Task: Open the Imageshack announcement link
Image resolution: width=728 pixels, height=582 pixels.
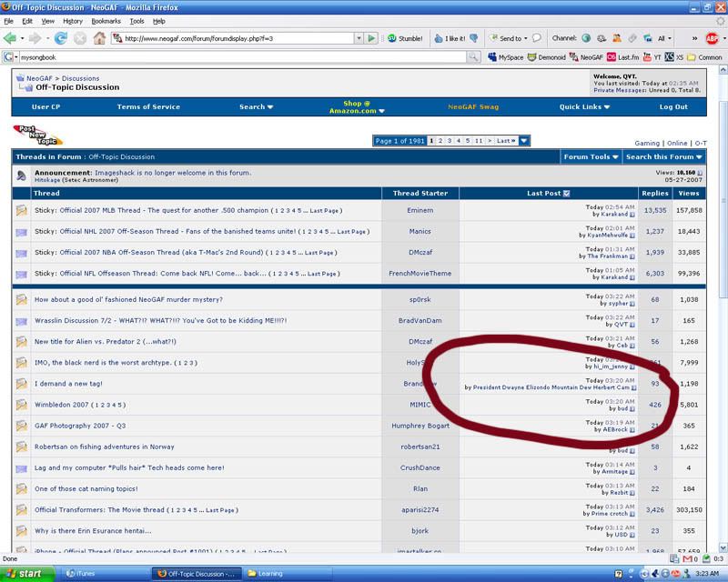Action: pos(173,173)
